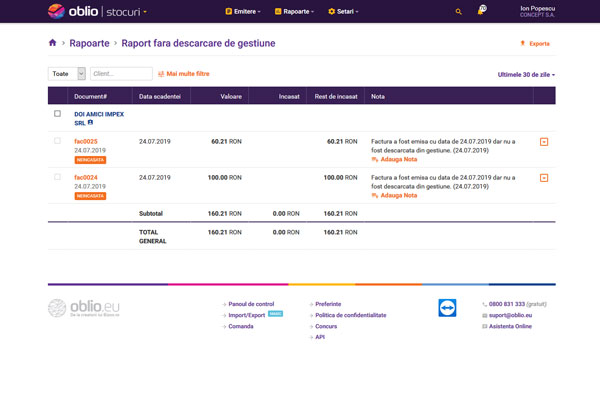Click the note icon for fac0024 Adauga Nota
Viewport: 600px width, 414px height.
375,196
